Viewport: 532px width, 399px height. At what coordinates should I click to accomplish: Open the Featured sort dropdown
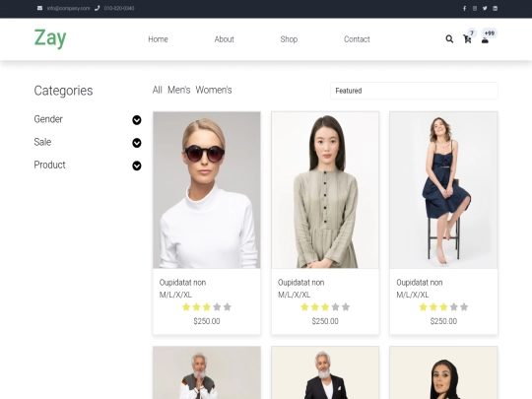point(414,91)
